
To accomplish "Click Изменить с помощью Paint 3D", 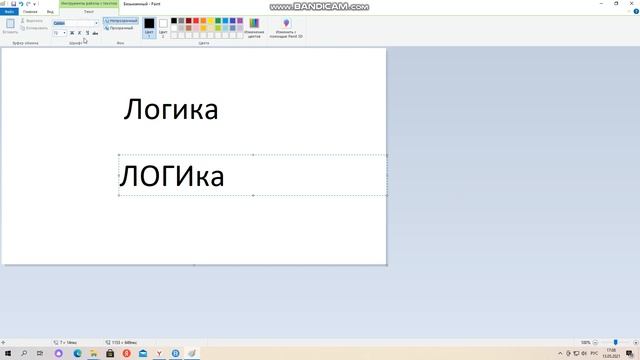I will (x=286, y=28).
